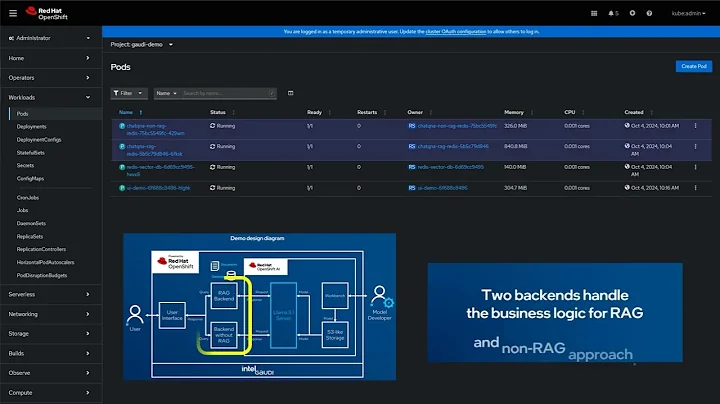Viewport: 720px width, 404px height.
Task: Open the notifications bell
Action: (613, 13)
